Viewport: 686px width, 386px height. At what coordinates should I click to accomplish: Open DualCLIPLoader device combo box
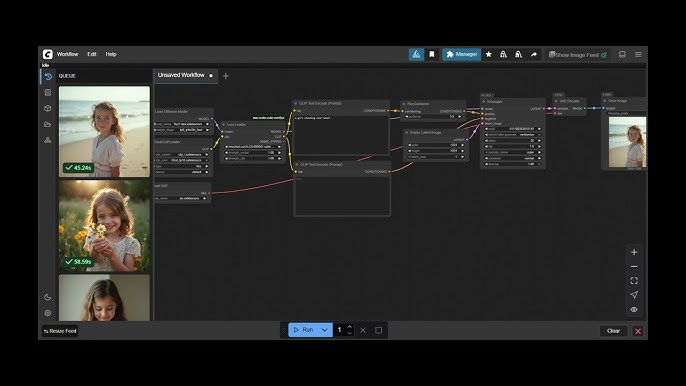click(182, 172)
